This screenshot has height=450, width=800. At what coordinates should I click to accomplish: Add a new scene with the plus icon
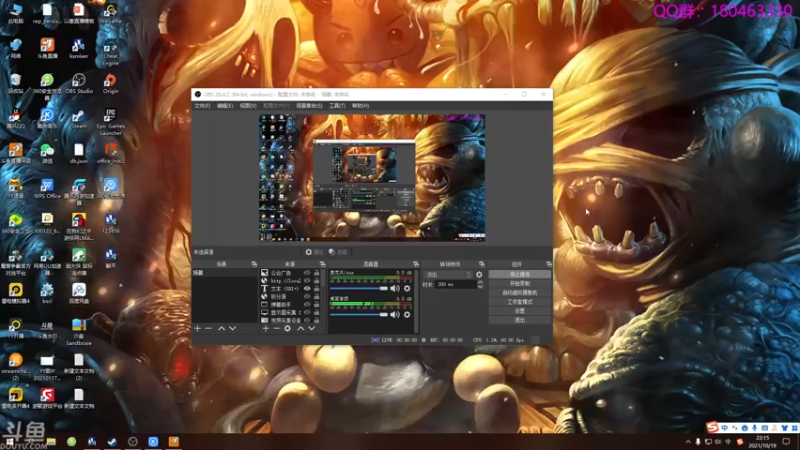pos(197,329)
